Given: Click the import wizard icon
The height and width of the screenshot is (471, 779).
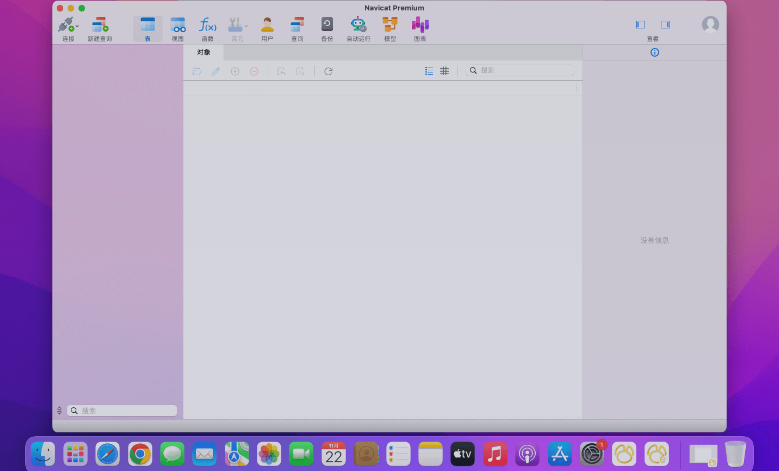Looking at the screenshot, I should 281,71.
